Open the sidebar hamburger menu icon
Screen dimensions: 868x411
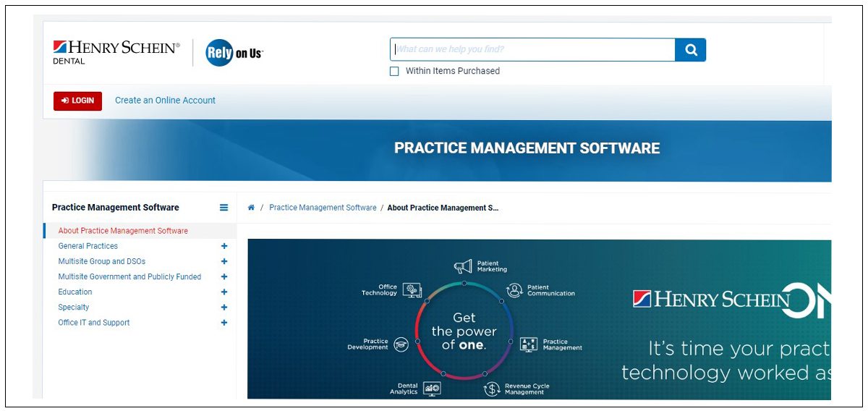224,208
